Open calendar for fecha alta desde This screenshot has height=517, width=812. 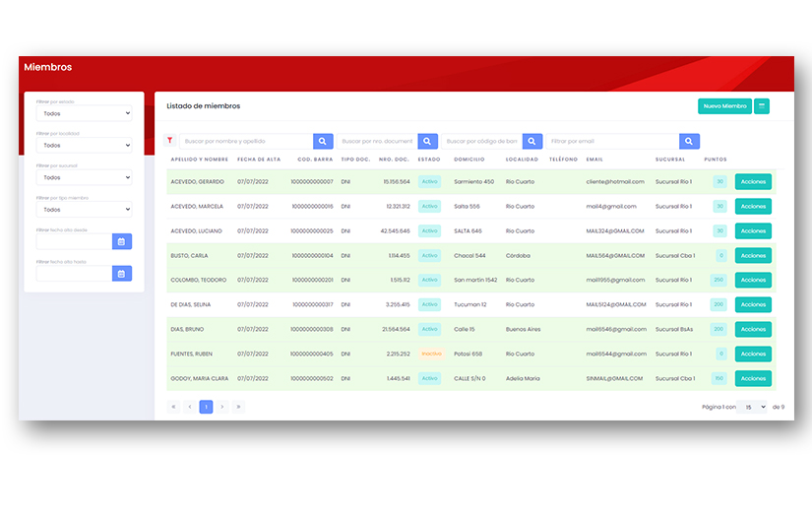pyautogui.click(x=122, y=241)
